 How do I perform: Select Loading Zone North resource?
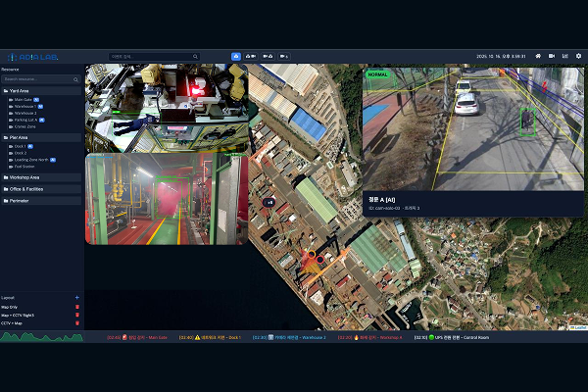[31, 159]
